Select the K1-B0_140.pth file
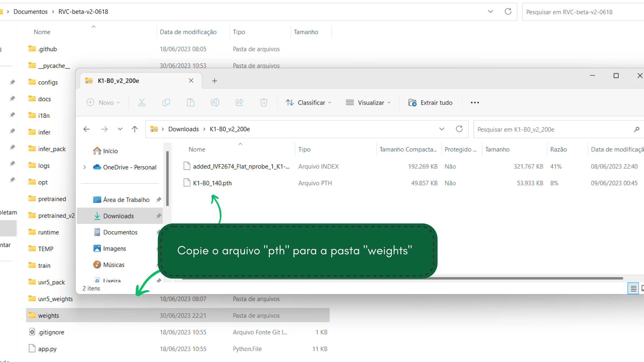 click(212, 183)
